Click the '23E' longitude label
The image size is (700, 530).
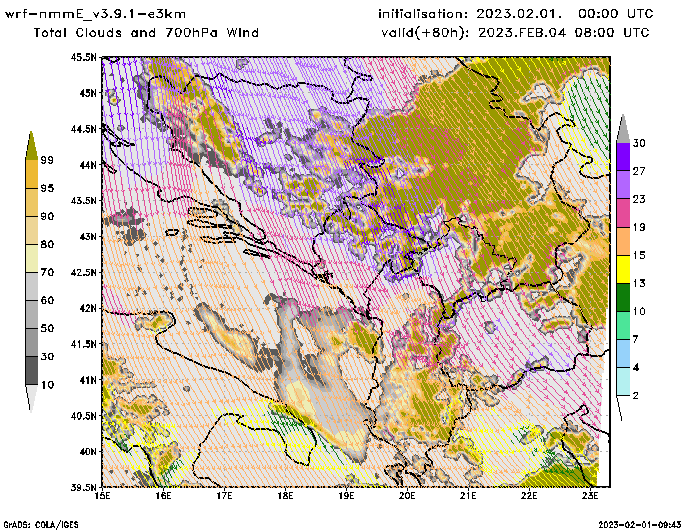click(x=590, y=496)
